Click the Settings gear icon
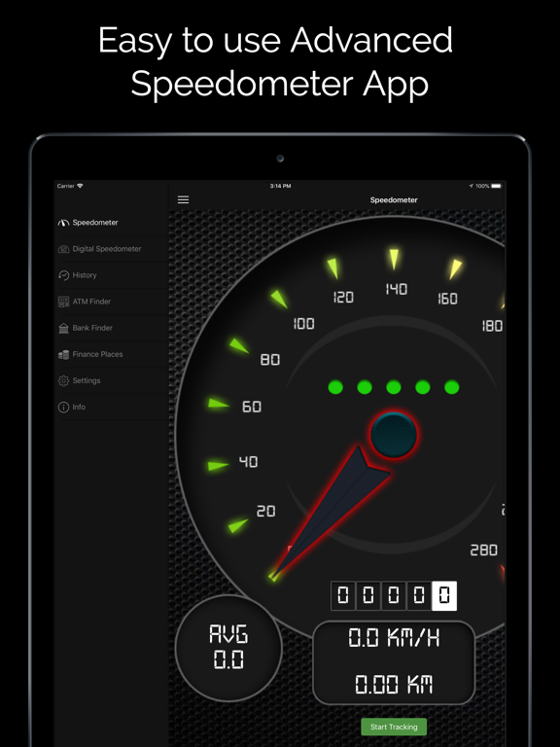Viewport: 560px width, 747px height. point(63,380)
